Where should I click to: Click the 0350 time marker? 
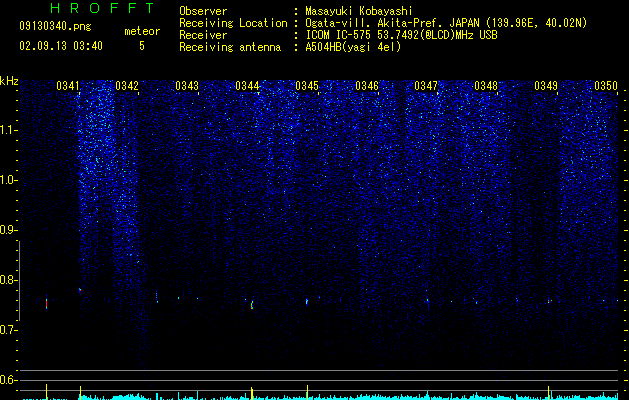pyautogui.click(x=606, y=86)
